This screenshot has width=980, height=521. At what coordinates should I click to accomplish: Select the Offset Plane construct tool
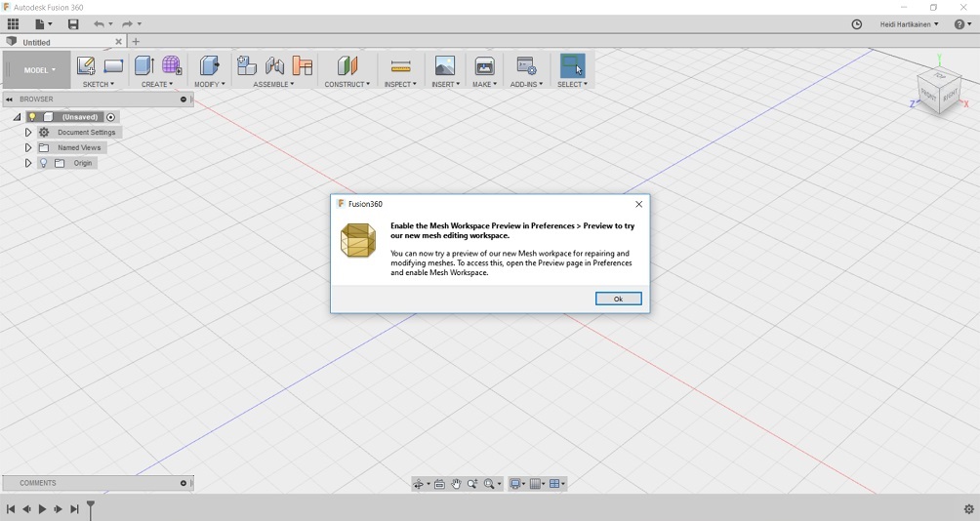tap(347, 65)
